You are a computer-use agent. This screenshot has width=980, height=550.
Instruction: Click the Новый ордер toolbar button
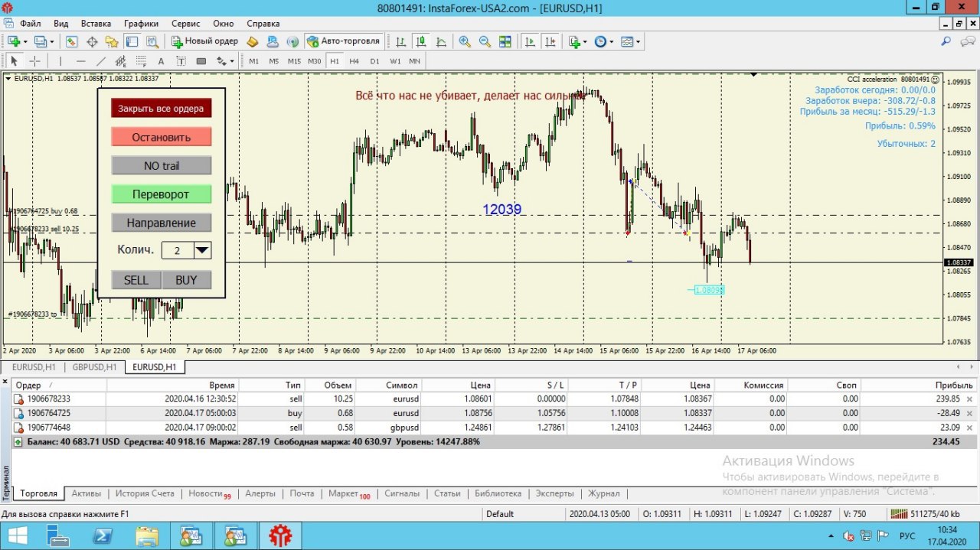tap(204, 41)
